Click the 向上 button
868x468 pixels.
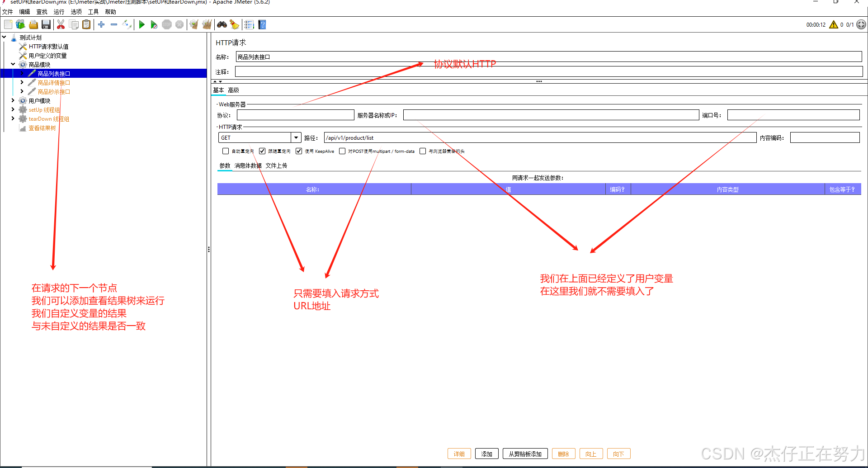pos(591,454)
